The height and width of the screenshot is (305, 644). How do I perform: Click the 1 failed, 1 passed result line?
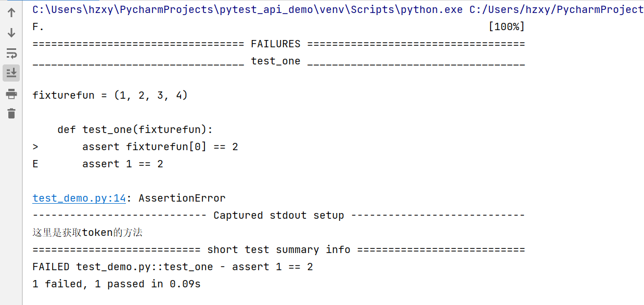click(x=117, y=284)
